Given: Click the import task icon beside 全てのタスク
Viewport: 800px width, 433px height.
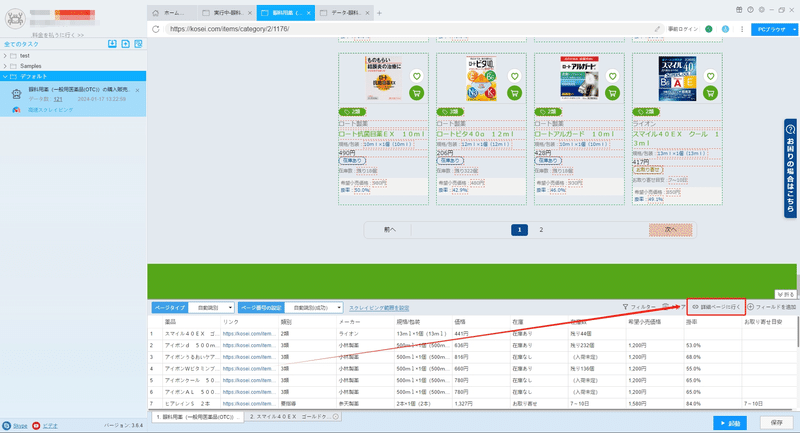Looking at the screenshot, I should (x=112, y=44).
